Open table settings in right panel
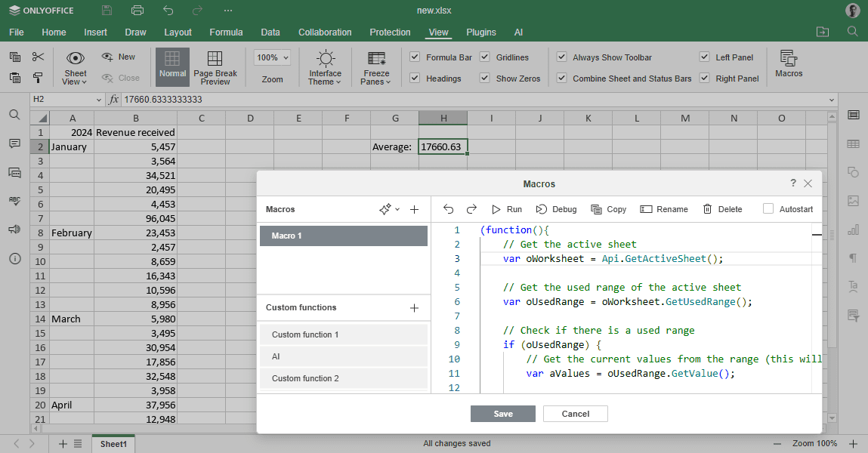This screenshot has height=453, width=868. point(853,143)
